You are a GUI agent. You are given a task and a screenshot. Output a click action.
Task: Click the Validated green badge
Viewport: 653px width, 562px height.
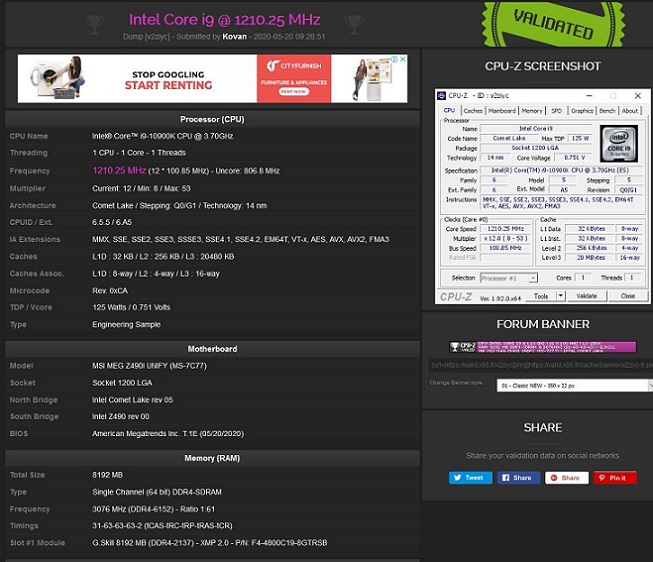click(553, 24)
